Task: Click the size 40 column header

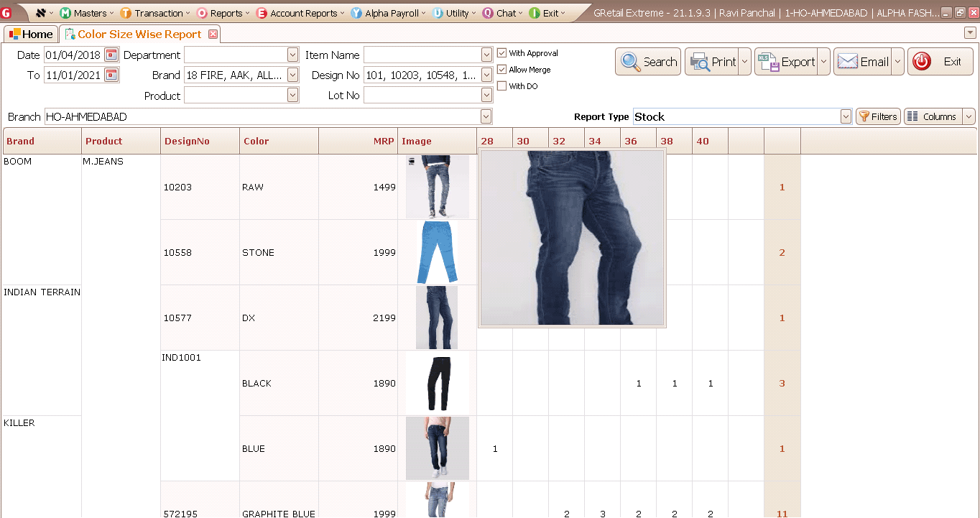Action: point(711,141)
